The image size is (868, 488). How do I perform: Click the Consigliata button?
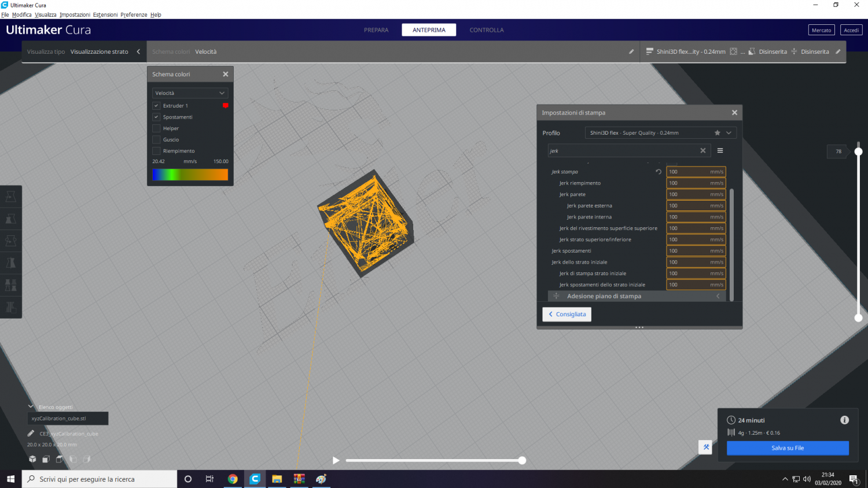567,315
